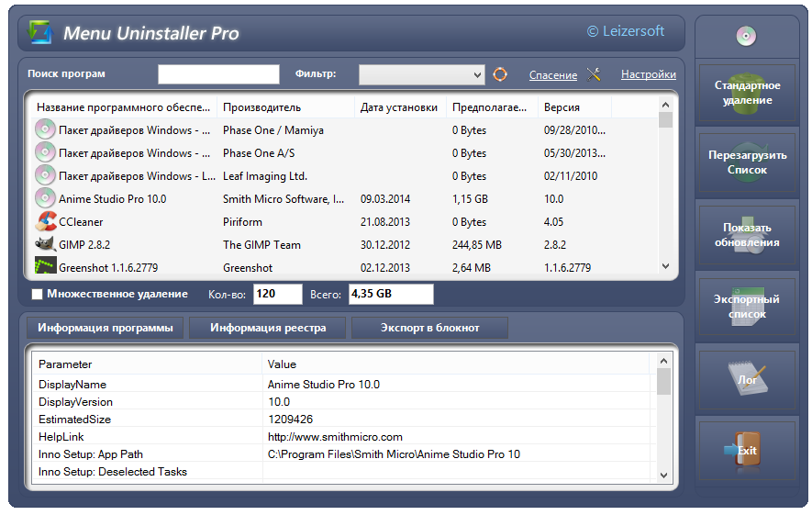The height and width of the screenshot is (515, 812).
Task: Click HelpLink value http://www.smithmicro.com
Action: (335, 437)
